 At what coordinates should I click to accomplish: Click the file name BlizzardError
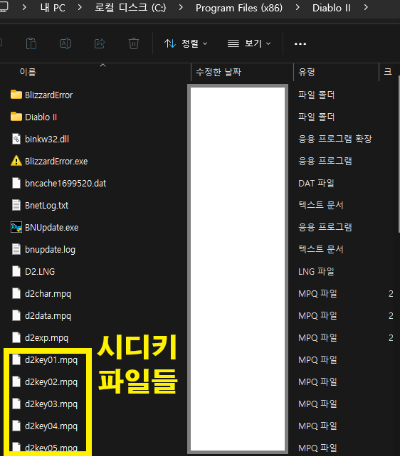tap(49, 95)
